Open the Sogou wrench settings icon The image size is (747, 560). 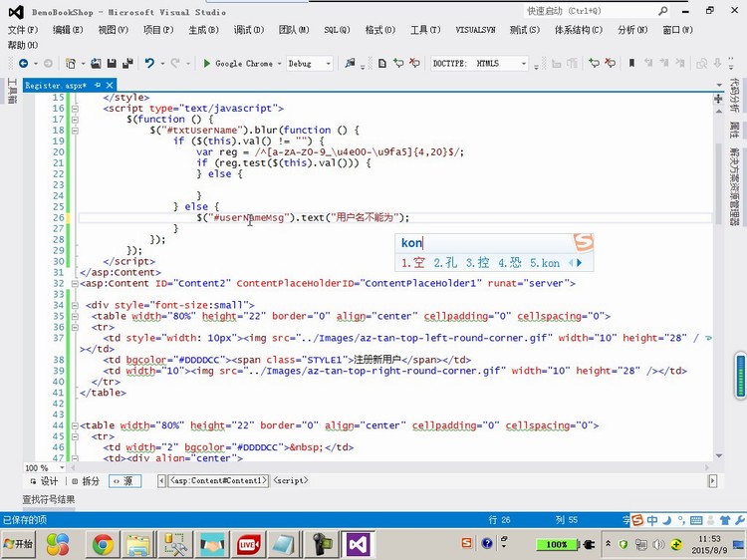740,520
